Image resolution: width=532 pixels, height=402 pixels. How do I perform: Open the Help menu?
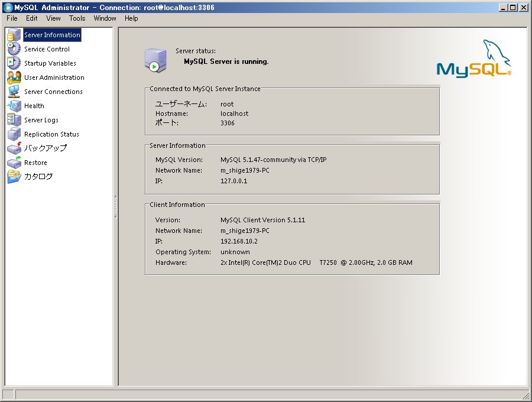coord(131,18)
